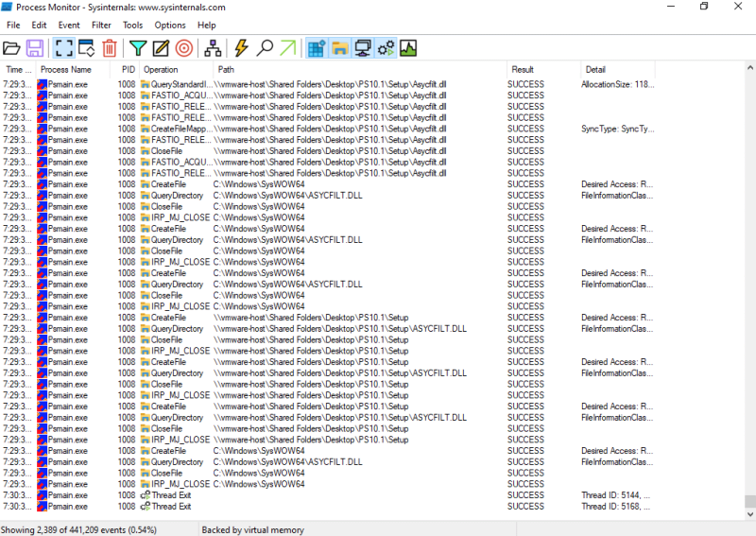Click the scrollbar down arrow
756x536 pixels.
(749, 514)
